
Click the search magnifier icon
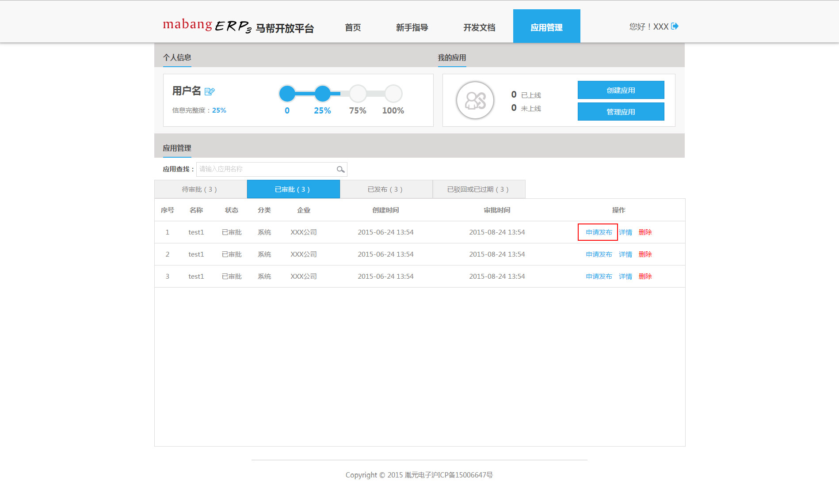[340, 169]
